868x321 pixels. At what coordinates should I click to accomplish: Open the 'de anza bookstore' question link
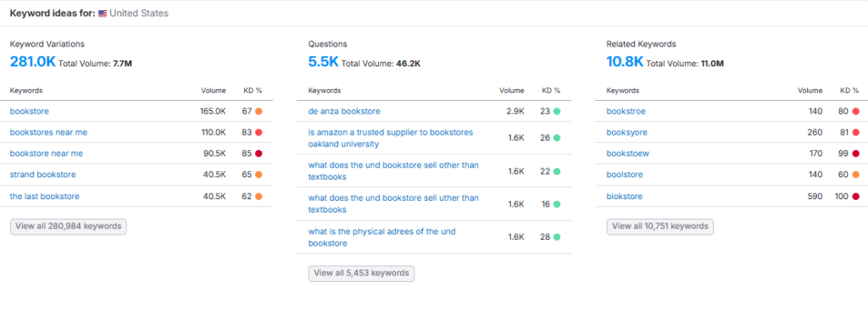click(x=344, y=111)
